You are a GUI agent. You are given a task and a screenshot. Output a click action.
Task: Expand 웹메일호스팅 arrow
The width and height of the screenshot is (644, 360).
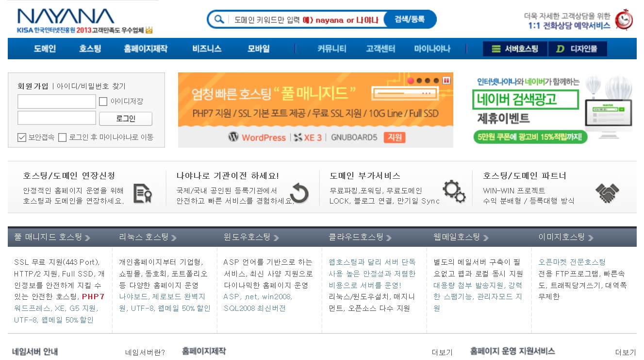pos(486,238)
